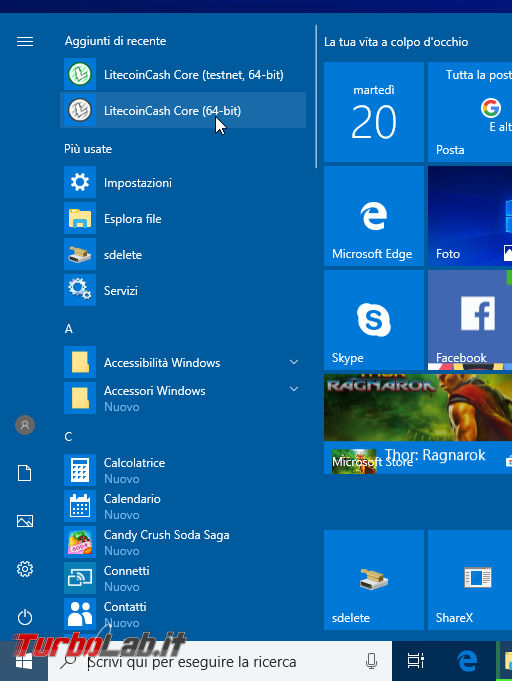Screen dimensions: 512x681
Task: Open the Facebook tile
Action: (470, 320)
